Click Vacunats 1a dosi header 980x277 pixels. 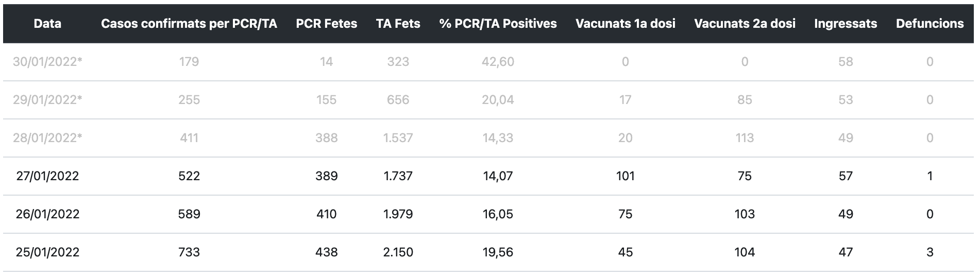[x=625, y=24]
